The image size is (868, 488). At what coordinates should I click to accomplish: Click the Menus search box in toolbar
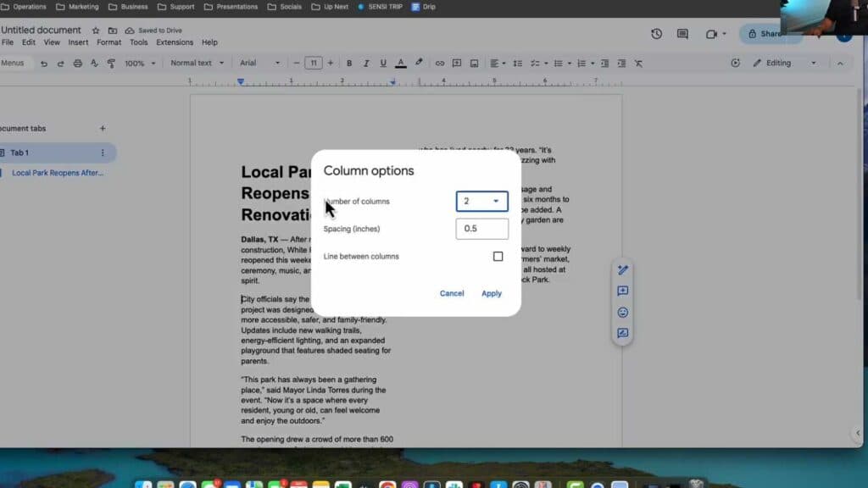click(x=14, y=63)
